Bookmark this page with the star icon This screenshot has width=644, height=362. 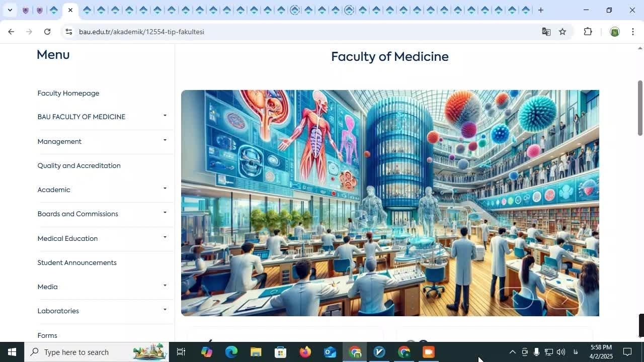[562, 32]
